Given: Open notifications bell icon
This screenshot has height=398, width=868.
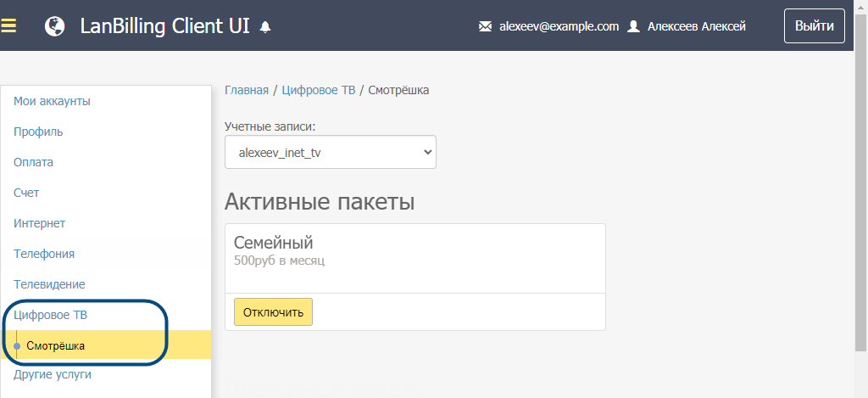Looking at the screenshot, I should [265, 27].
